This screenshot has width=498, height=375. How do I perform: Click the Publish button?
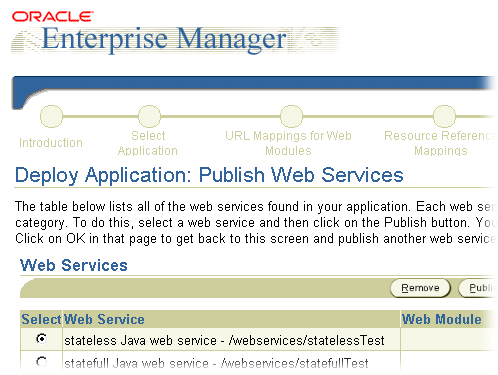coord(478,288)
